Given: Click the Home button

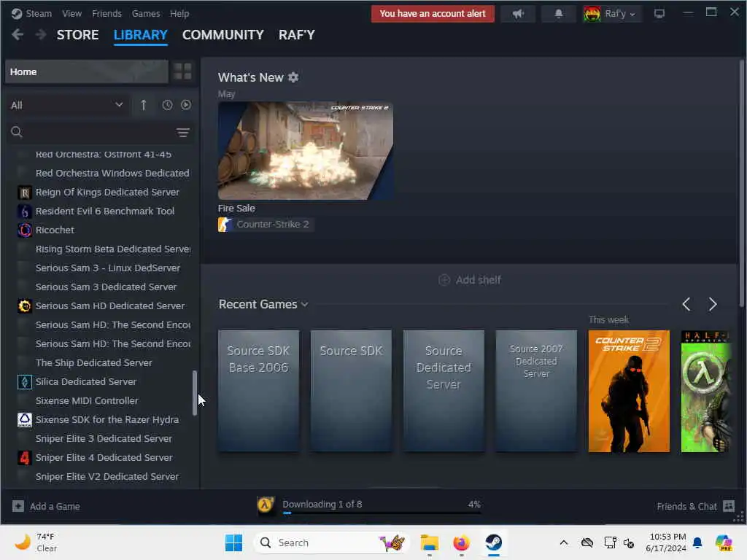Looking at the screenshot, I should coord(87,72).
